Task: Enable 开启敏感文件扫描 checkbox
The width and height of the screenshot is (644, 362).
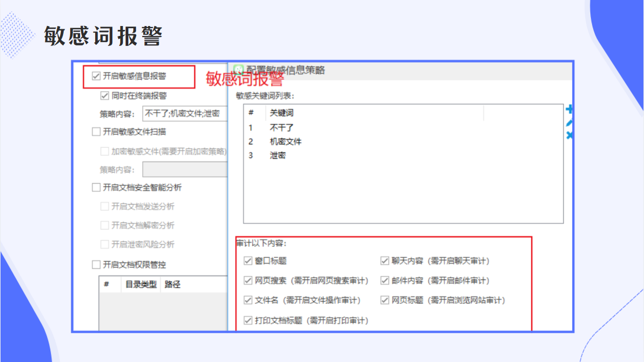Action: tap(96, 132)
